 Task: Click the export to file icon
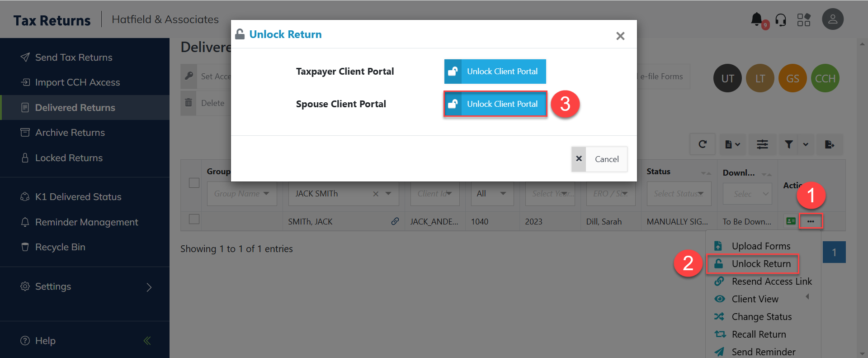(x=829, y=144)
